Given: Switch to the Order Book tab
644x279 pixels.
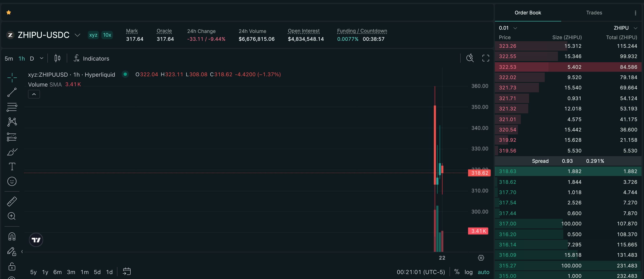Looking at the screenshot, I should [528, 13].
